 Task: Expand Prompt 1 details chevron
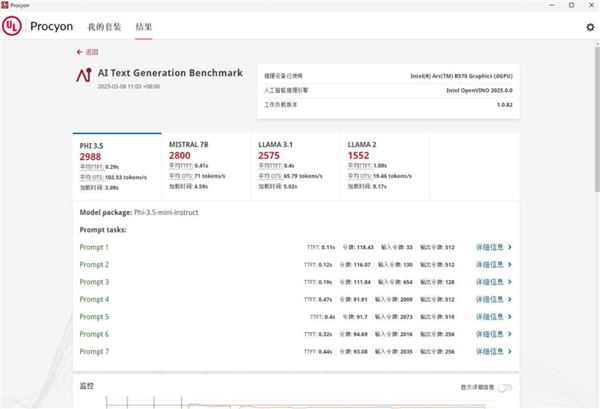pyautogui.click(x=510, y=247)
